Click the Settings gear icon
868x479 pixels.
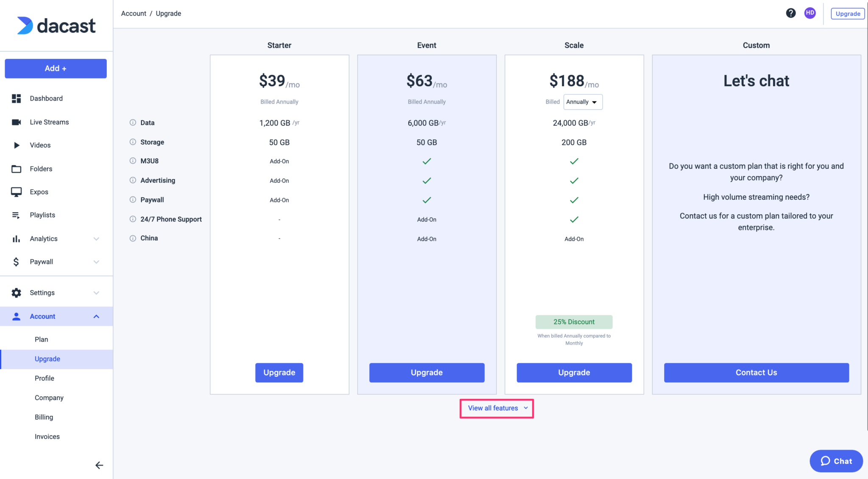(16, 293)
